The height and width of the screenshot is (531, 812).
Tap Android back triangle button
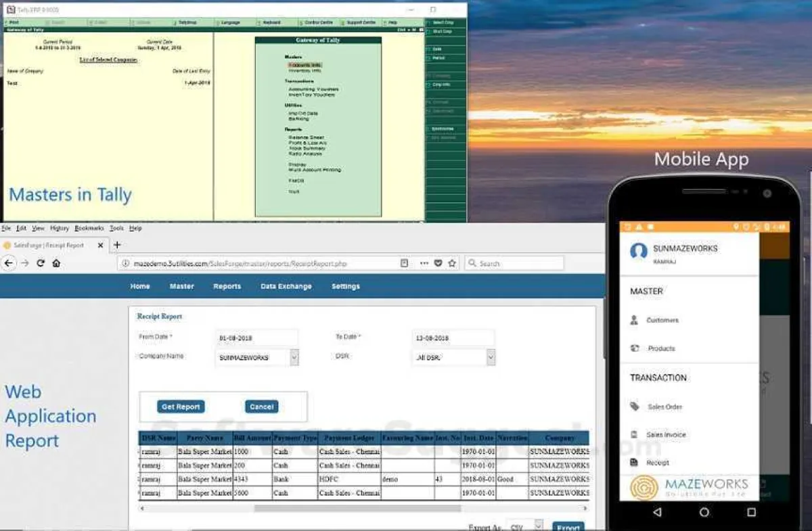pyautogui.click(x=658, y=513)
